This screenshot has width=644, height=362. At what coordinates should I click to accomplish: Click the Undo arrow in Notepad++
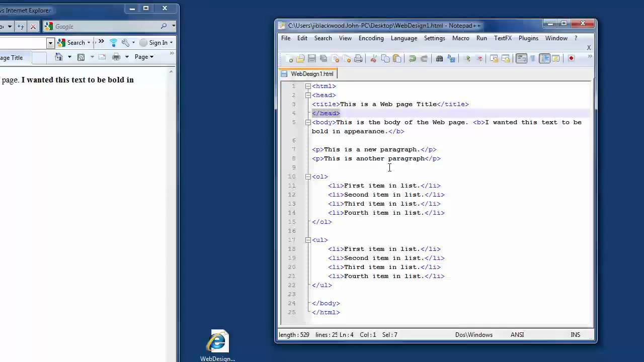(412, 58)
